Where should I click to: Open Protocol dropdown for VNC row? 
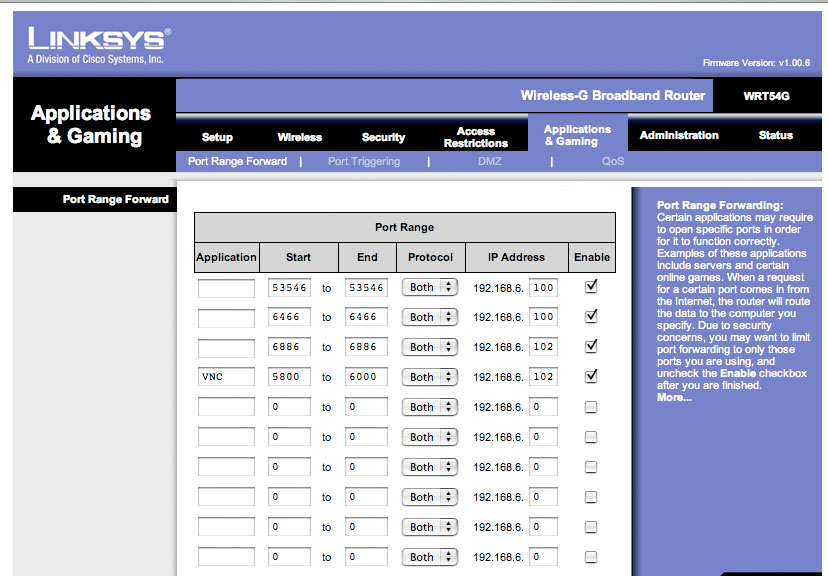430,377
